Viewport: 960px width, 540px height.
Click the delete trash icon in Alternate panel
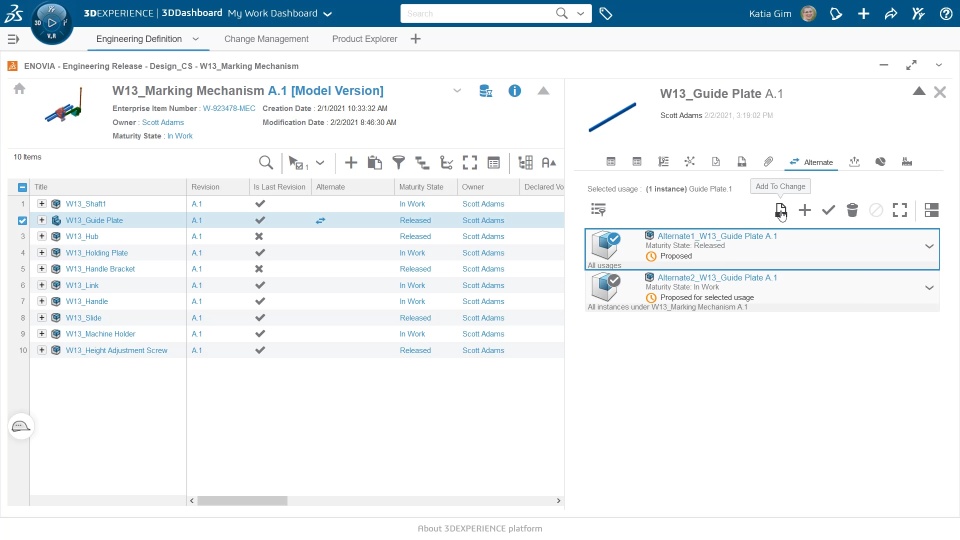coord(852,211)
